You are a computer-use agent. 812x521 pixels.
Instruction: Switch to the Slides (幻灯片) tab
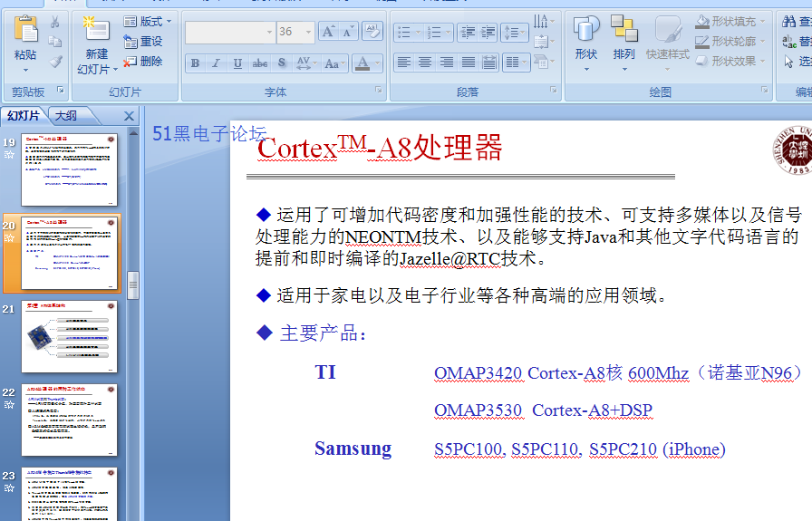[x=24, y=115]
